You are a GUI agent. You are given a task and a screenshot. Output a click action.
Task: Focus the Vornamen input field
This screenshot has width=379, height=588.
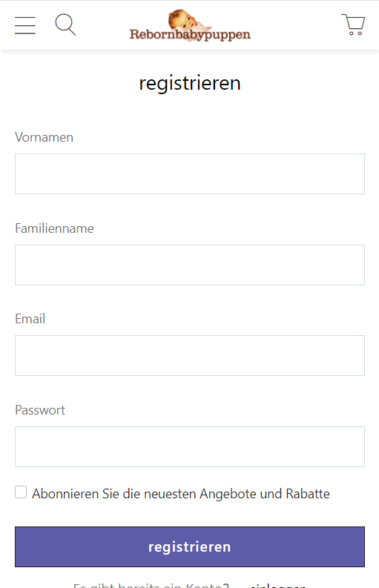coord(190,174)
